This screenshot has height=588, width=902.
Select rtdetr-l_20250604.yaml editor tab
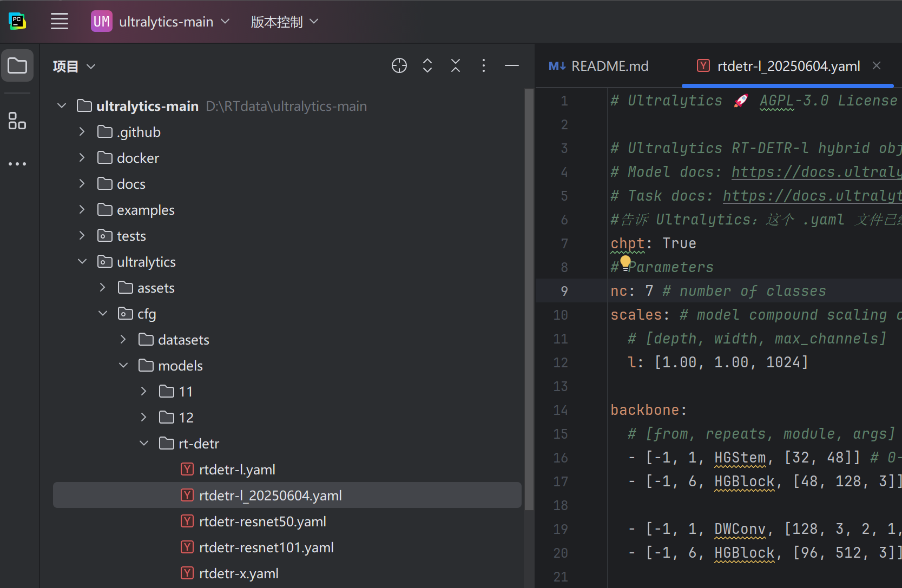pyautogui.click(x=788, y=66)
